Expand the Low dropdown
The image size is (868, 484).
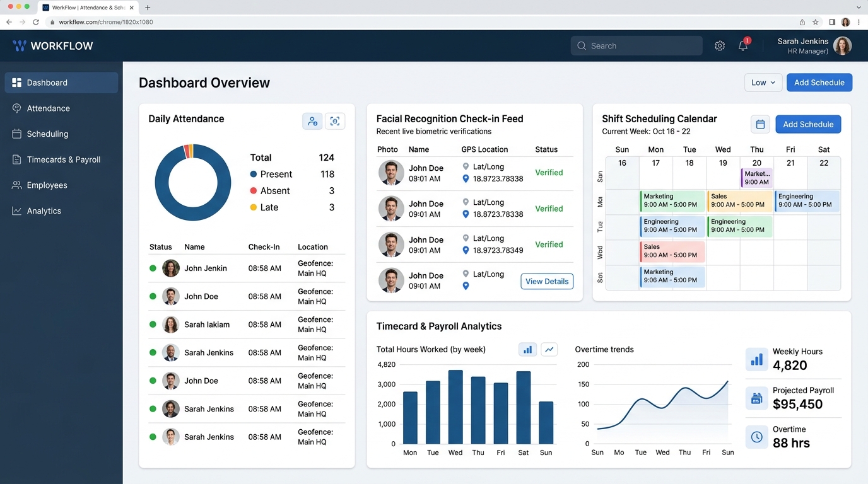[763, 83]
